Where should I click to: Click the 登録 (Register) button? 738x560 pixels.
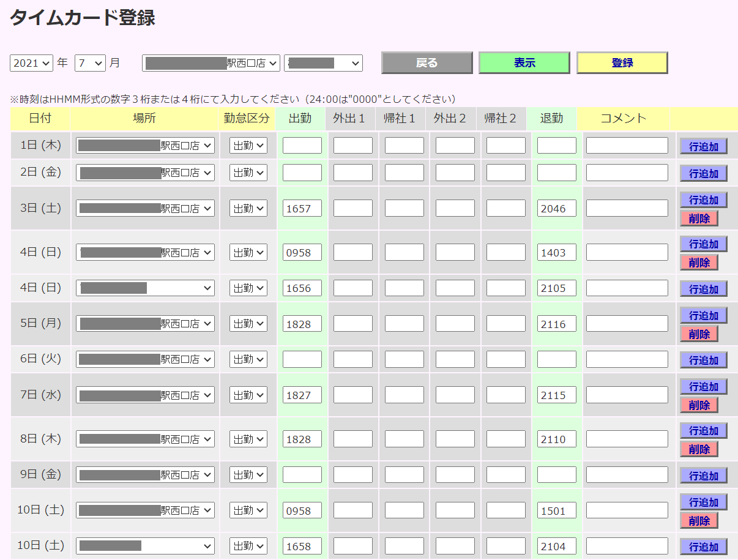tap(622, 62)
